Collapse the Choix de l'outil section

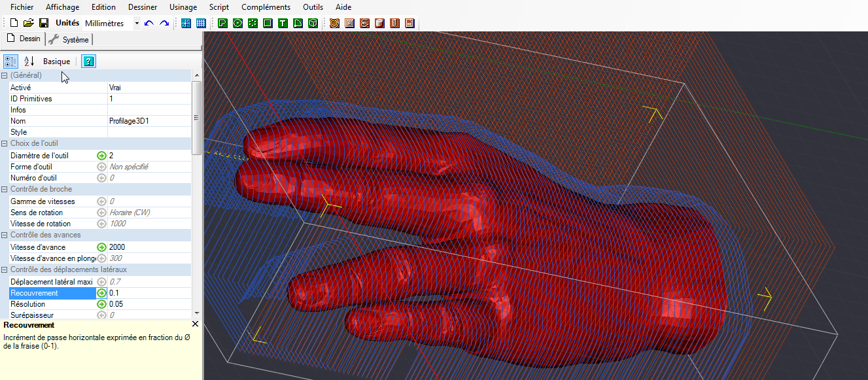[5, 143]
